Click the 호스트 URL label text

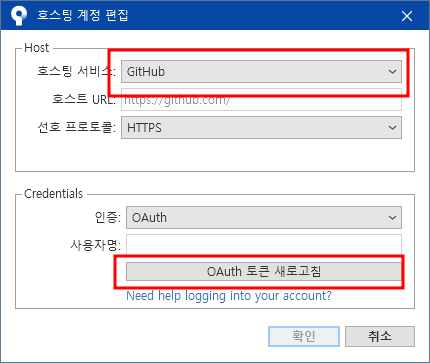[84, 99]
